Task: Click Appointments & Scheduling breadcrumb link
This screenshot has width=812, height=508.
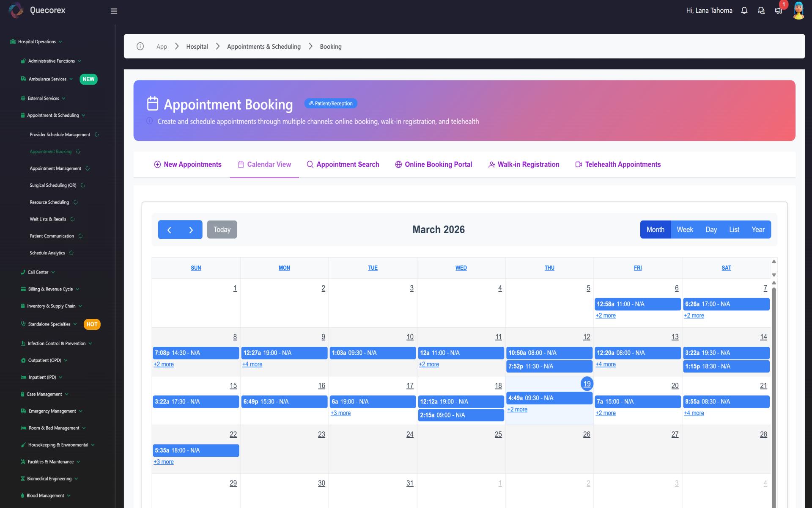Action: tap(264, 47)
